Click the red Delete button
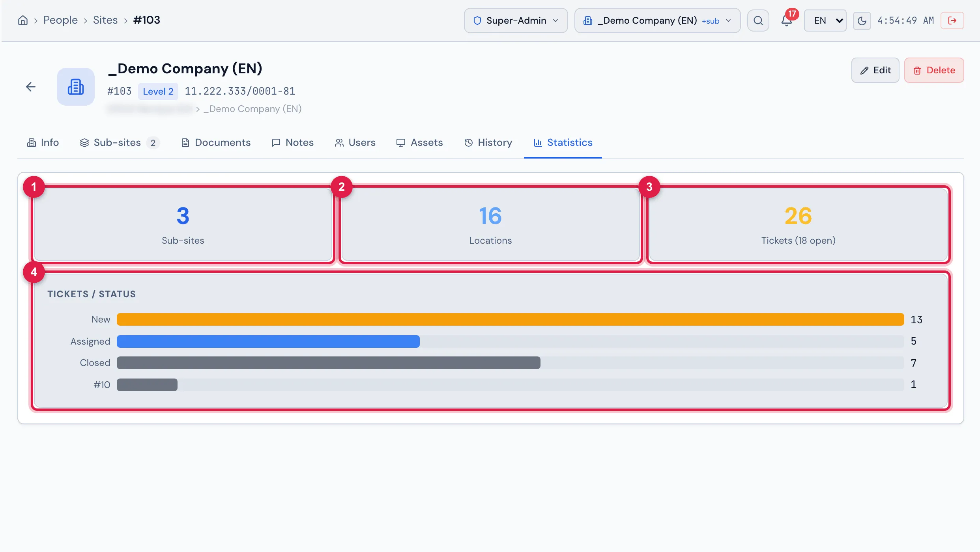 pos(934,70)
